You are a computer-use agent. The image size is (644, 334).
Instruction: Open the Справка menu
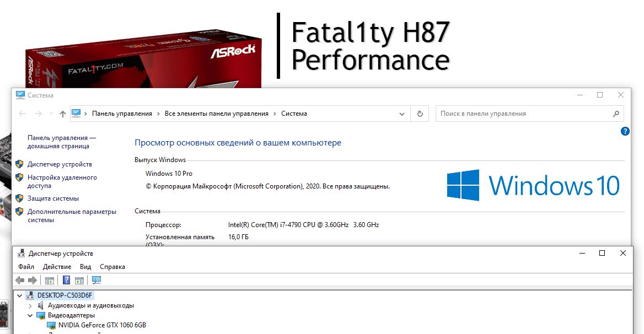click(x=112, y=267)
